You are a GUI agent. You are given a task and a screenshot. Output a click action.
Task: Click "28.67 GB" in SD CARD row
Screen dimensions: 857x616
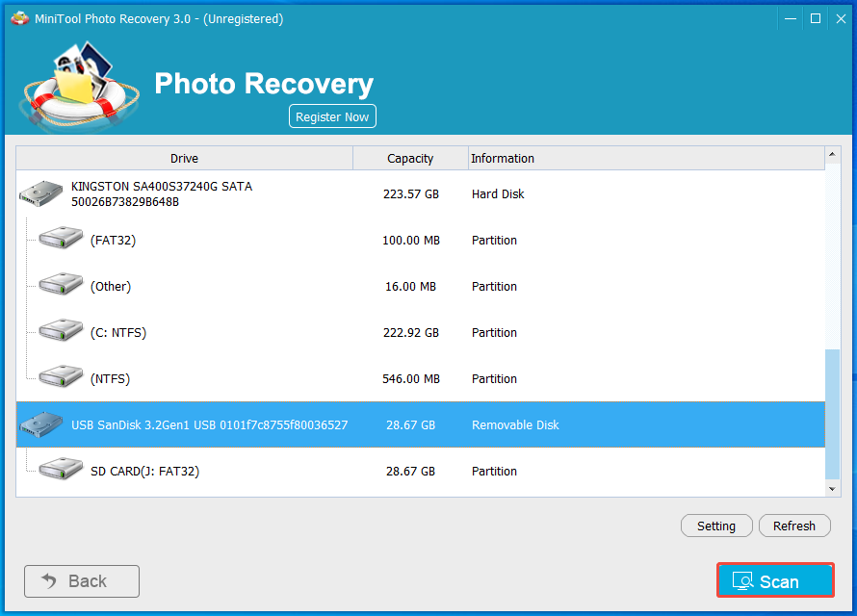(x=410, y=472)
